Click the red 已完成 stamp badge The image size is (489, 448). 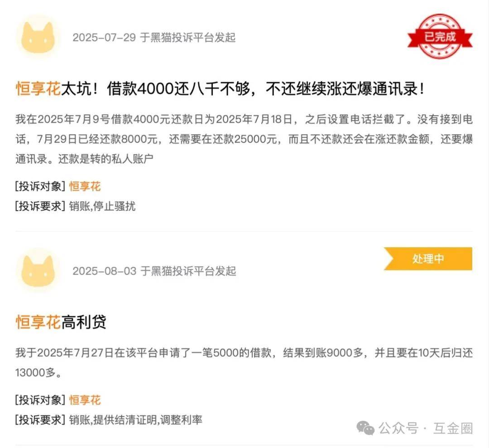(x=440, y=37)
